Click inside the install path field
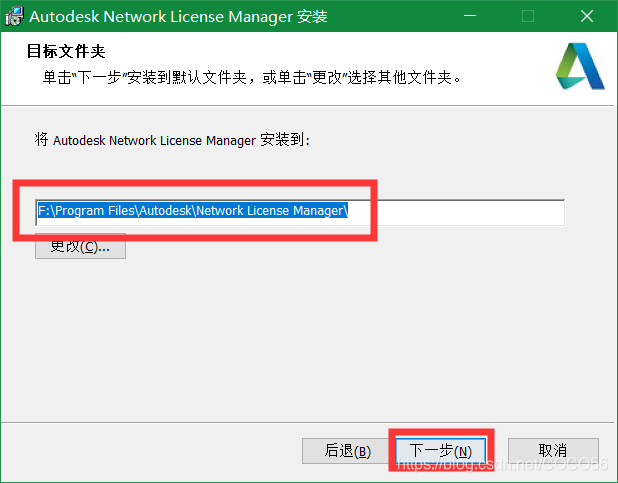 click(300, 211)
